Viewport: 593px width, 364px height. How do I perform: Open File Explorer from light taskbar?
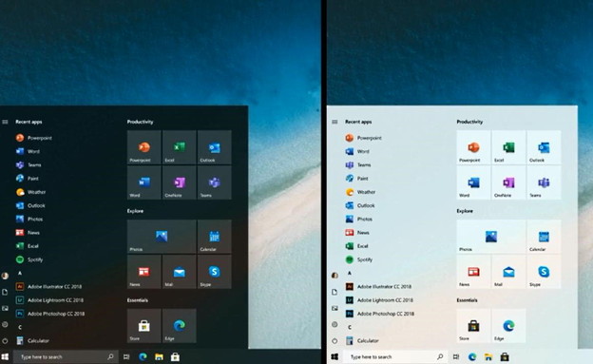(x=488, y=356)
